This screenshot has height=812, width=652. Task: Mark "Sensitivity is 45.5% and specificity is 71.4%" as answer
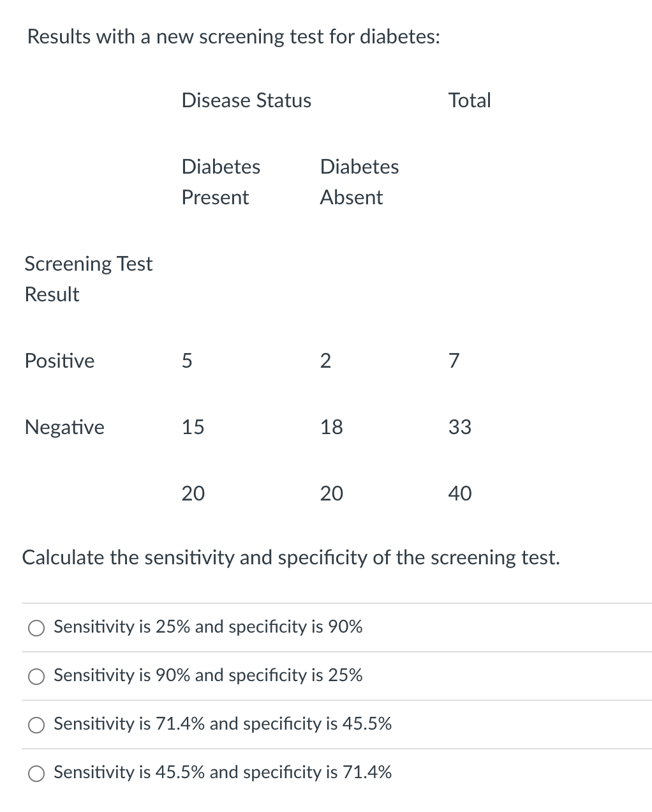point(37,774)
